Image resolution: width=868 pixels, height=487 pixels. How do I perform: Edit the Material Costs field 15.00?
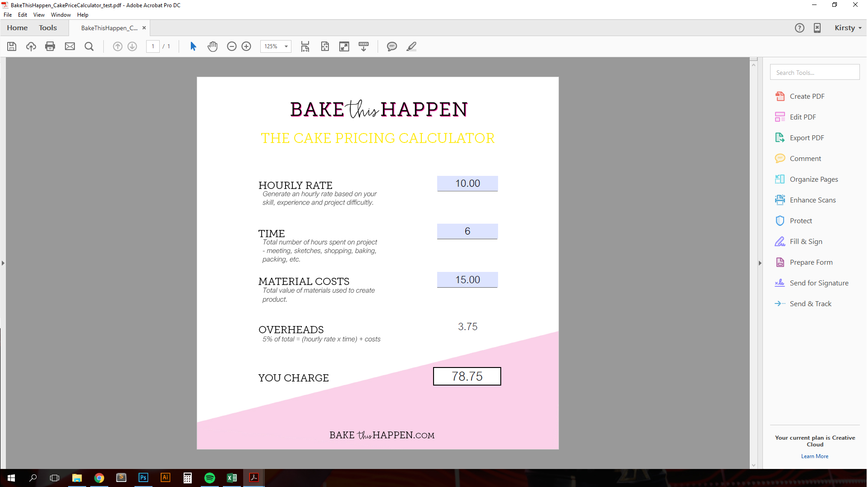pyautogui.click(x=467, y=280)
